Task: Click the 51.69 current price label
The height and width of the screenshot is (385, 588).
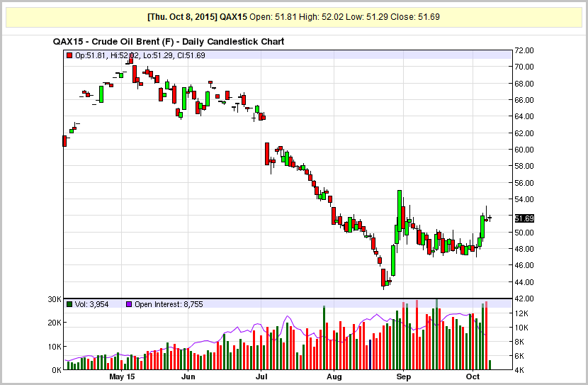Action: pos(524,218)
